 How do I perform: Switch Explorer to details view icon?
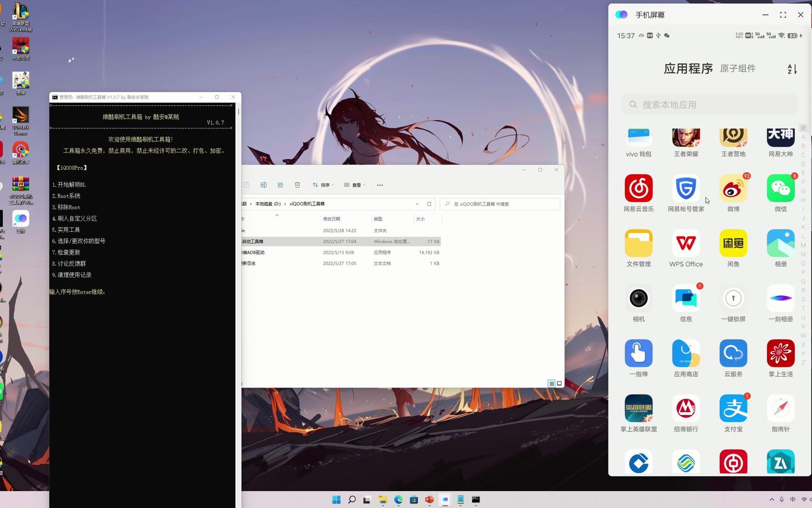coord(552,383)
